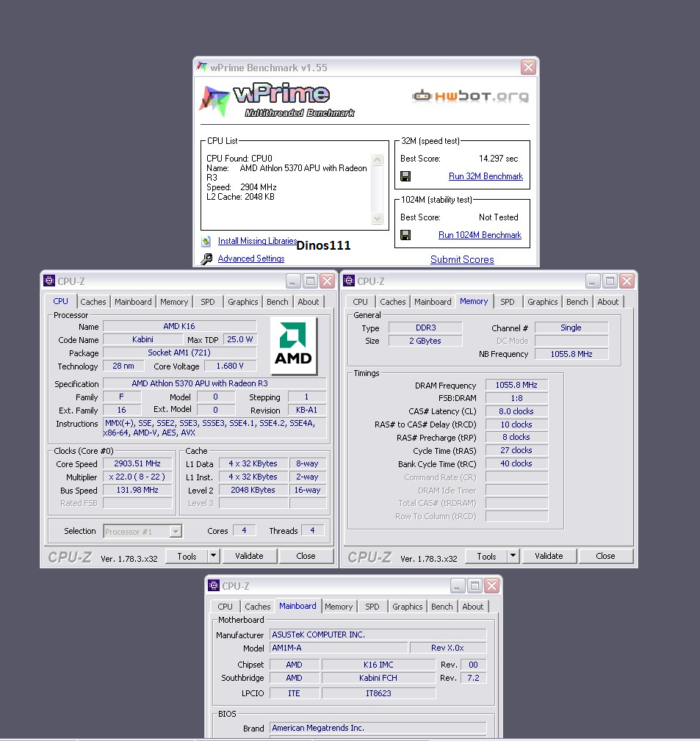Click the LPCIO IT8623 value
700x741 pixels.
click(378, 693)
